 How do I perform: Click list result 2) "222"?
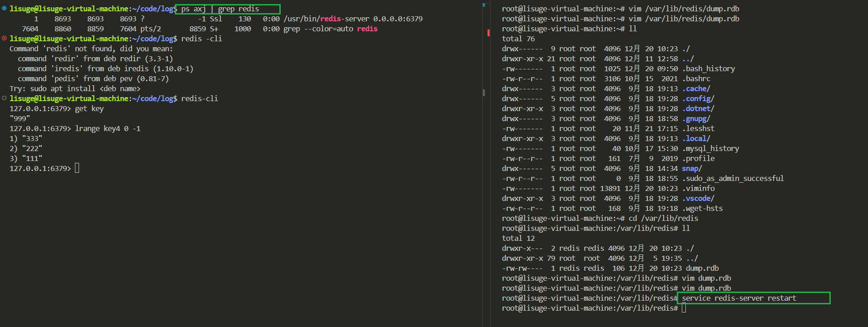(x=26, y=148)
